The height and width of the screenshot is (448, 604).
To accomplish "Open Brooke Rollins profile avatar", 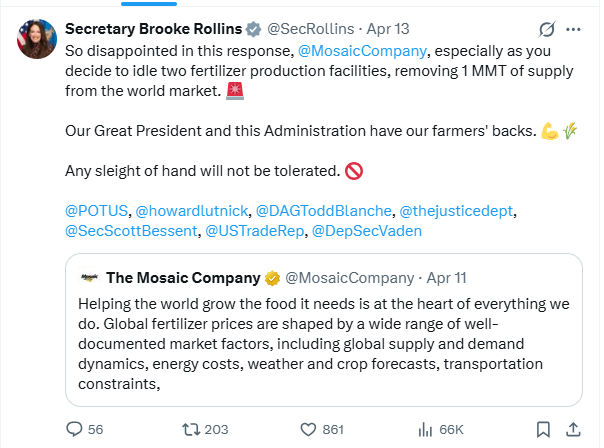I will click(34, 37).
